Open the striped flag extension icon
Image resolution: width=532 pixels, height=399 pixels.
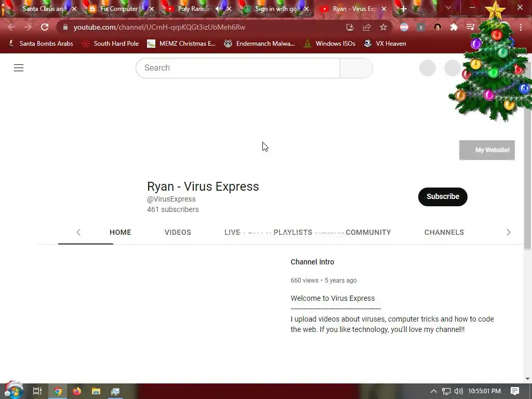click(404, 27)
